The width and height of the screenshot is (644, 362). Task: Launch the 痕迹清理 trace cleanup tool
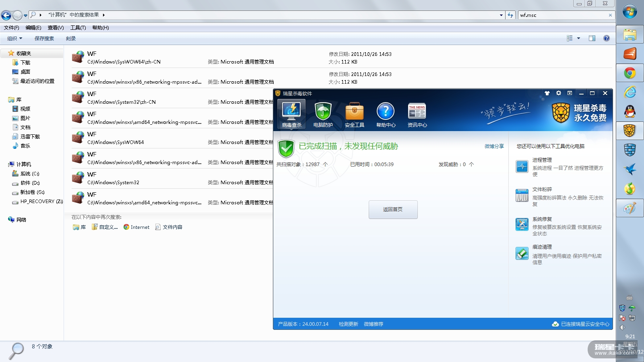pos(560,254)
